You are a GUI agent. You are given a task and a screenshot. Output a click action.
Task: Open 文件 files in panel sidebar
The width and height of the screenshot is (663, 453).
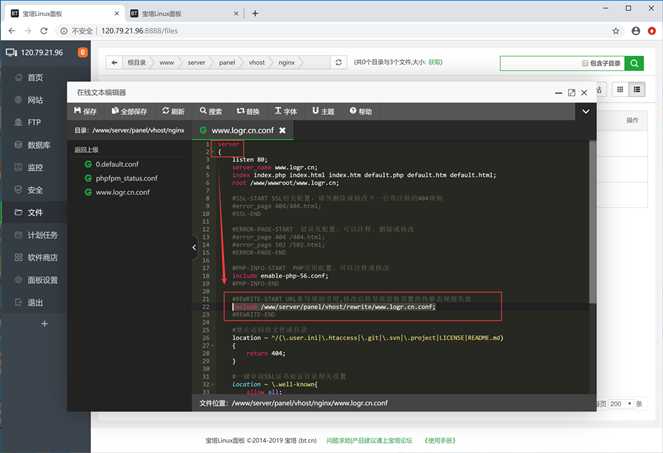[35, 212]
